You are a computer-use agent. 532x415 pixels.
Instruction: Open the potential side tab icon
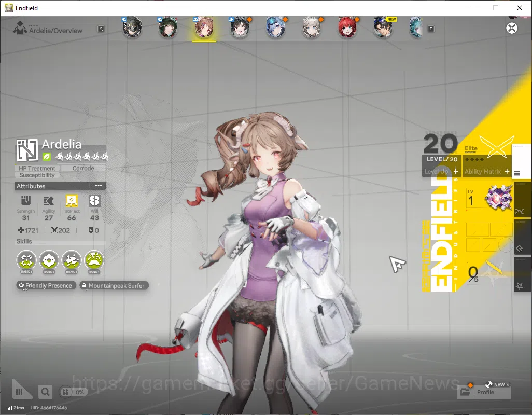520,286
